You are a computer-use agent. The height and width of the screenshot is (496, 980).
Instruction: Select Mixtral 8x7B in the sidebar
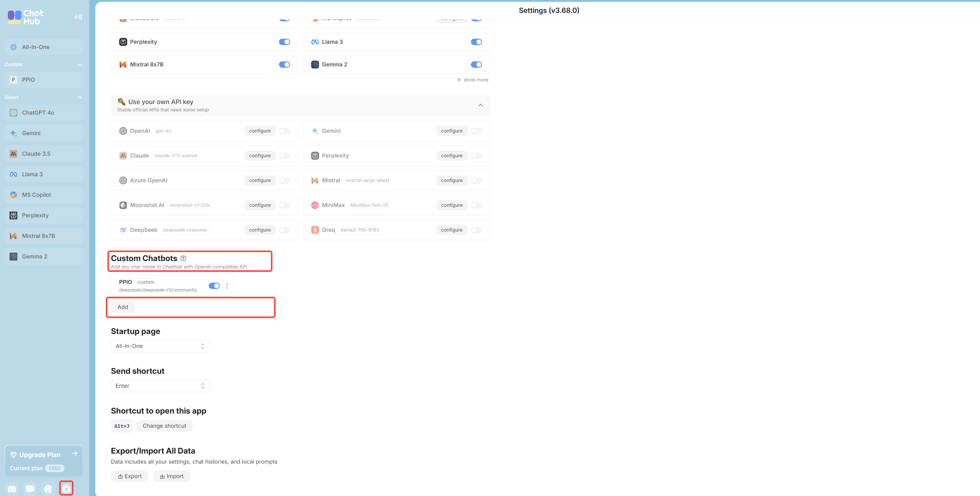point(44,236)
